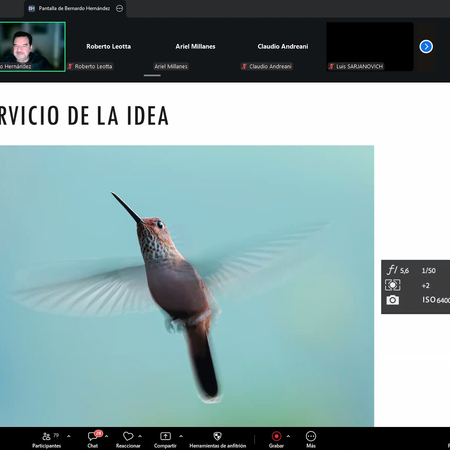450x450 pixels.
Task: Expand the Chat options arrow
Action: (x=107, y=436)
